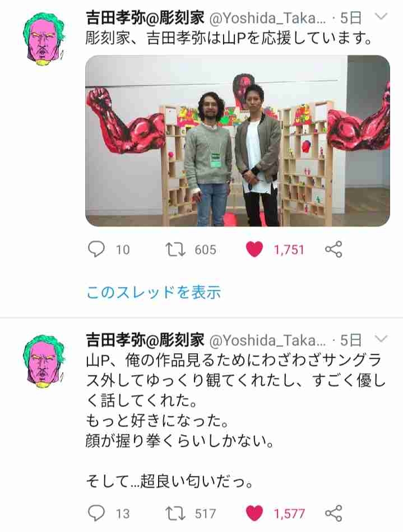Open the first tweet's 5日 timestamp

351,17
